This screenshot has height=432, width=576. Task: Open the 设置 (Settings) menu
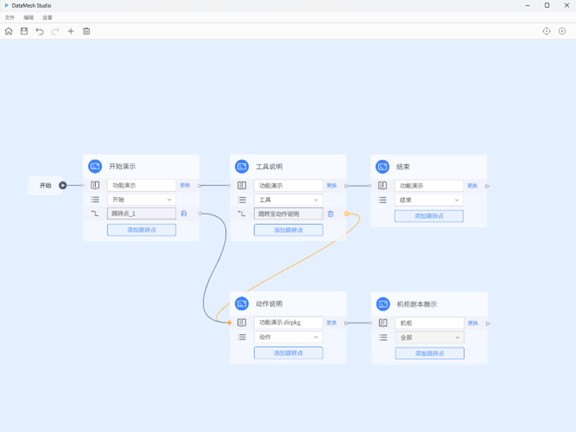coord(47,17)
